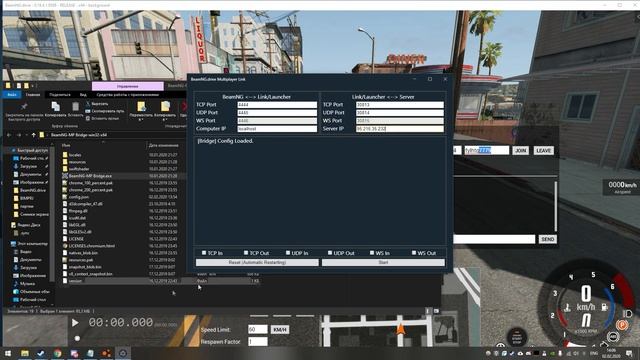Enable the WS Out checkbox
640x360 pixels.
click(414, 253)
